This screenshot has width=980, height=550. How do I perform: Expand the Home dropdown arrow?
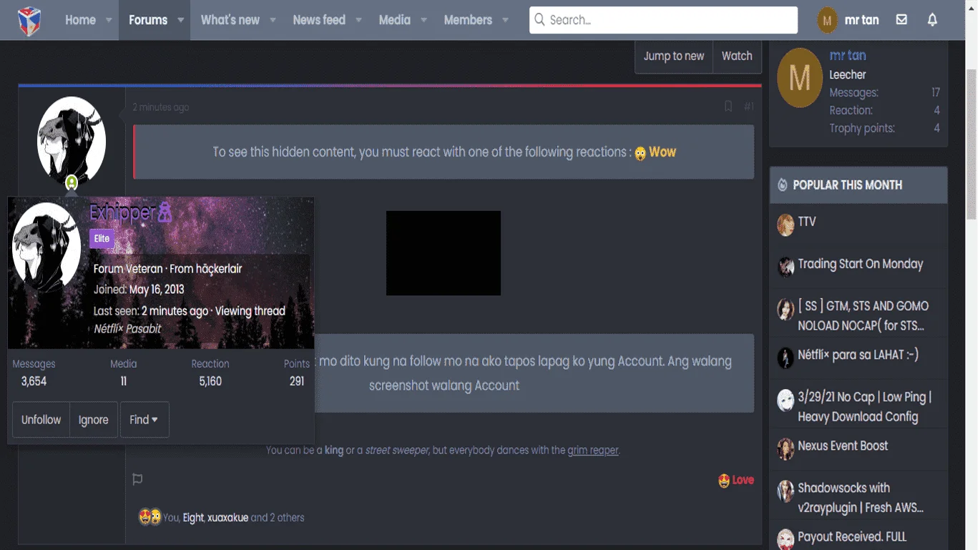point(109,20)
